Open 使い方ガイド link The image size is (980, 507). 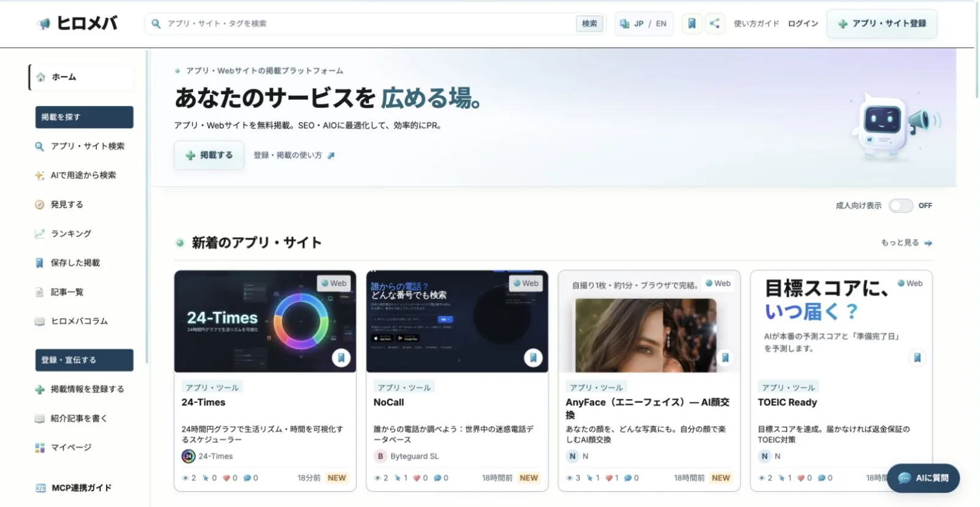pos(756,23)
